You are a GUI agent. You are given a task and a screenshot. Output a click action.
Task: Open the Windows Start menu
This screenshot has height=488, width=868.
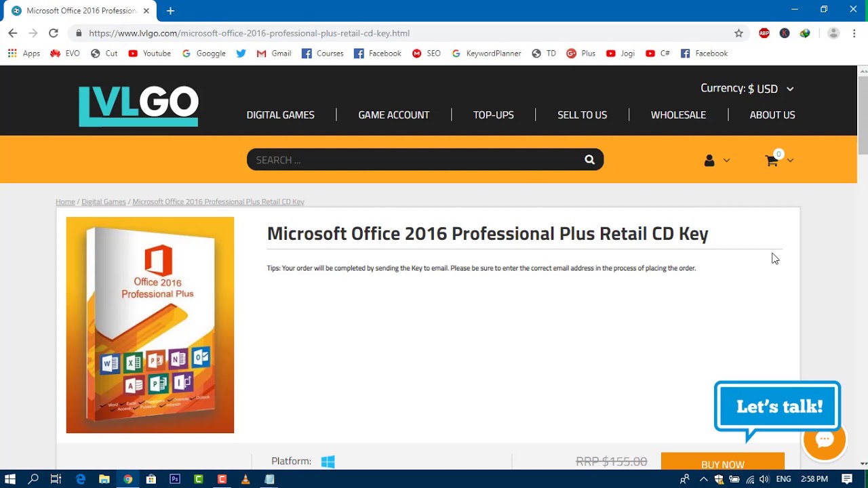[x=10, y=479]
